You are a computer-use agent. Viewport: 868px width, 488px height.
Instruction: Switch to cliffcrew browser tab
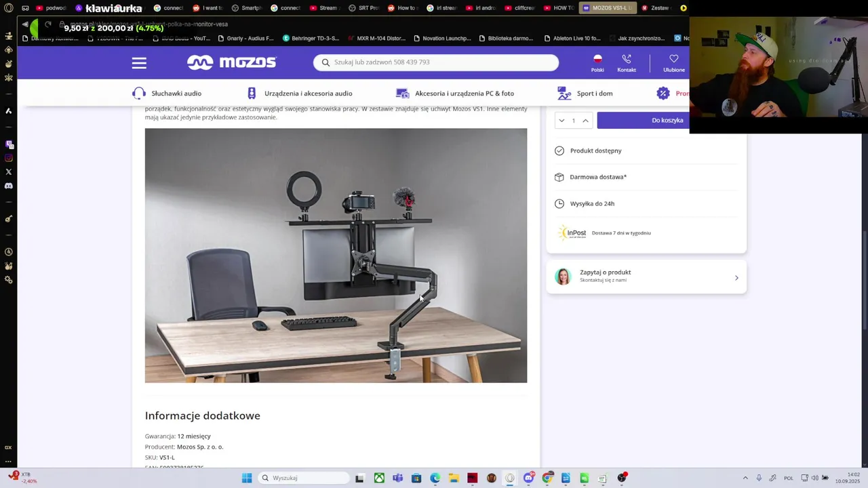519,8
